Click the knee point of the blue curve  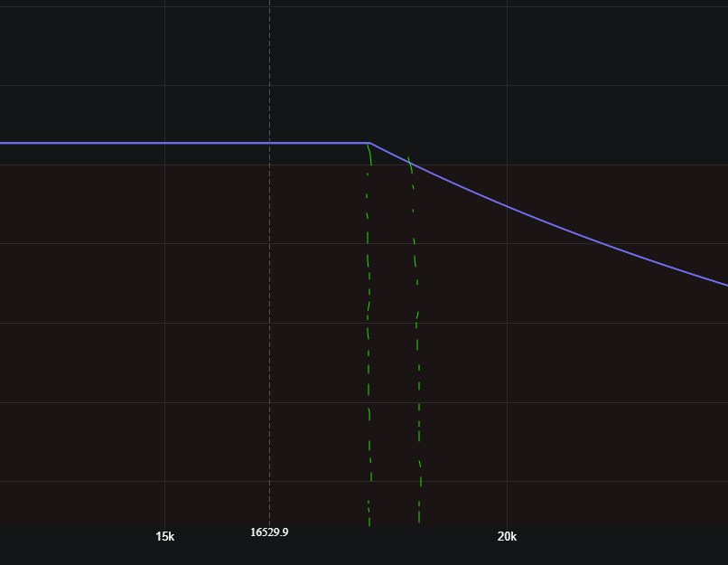pos(369,143)
